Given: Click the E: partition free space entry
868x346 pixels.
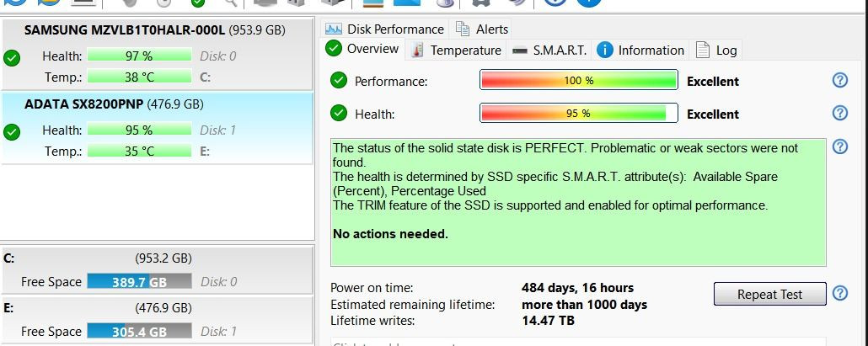Looking at the screenshot, I should coord(157,320).
